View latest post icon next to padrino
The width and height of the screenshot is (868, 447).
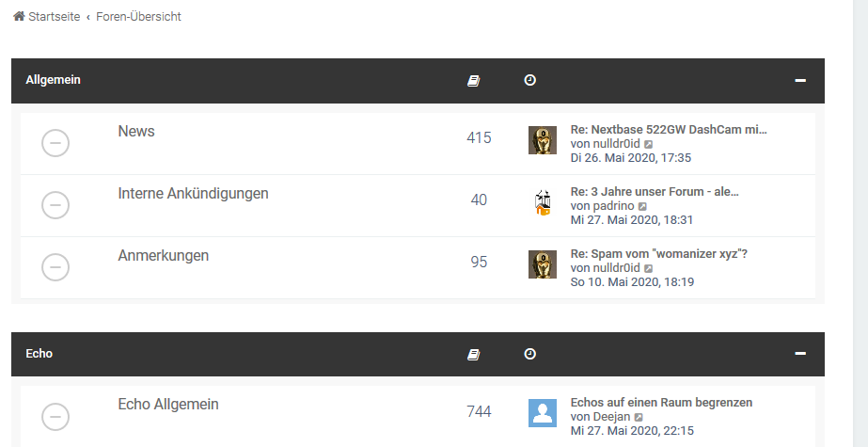(x=642, y=206)
